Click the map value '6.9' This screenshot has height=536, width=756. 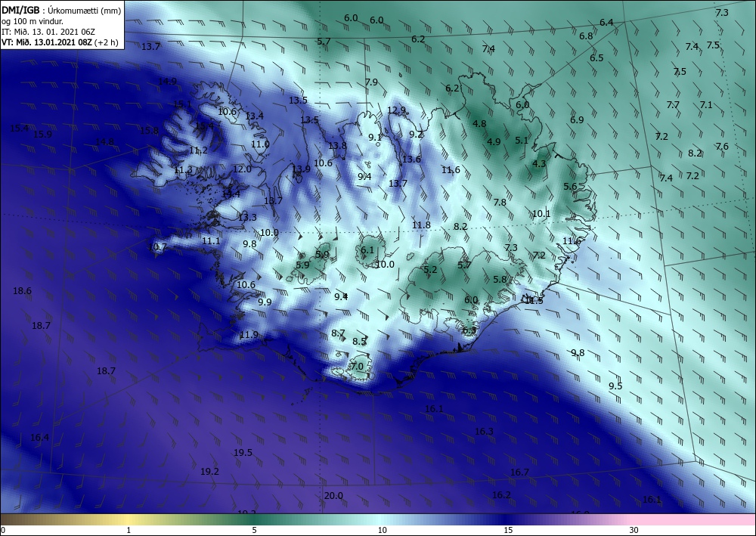(577, 119)
